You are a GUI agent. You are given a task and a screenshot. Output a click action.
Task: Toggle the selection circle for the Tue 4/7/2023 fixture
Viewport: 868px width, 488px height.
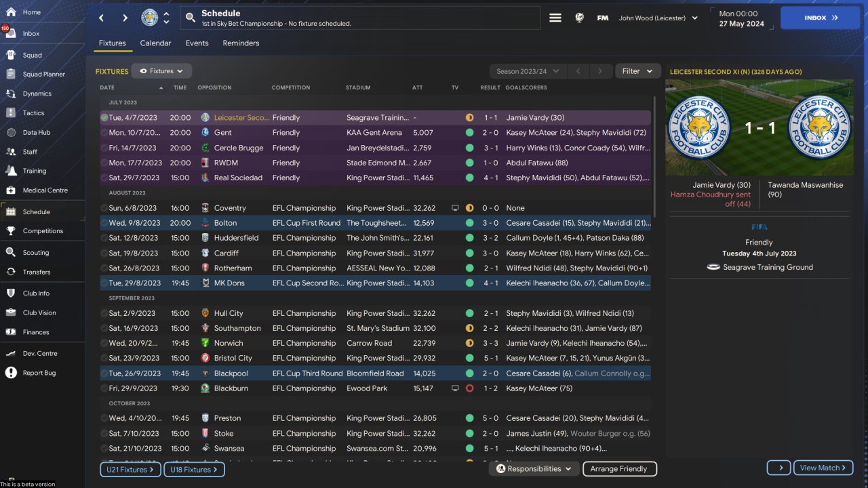point(104,118)
